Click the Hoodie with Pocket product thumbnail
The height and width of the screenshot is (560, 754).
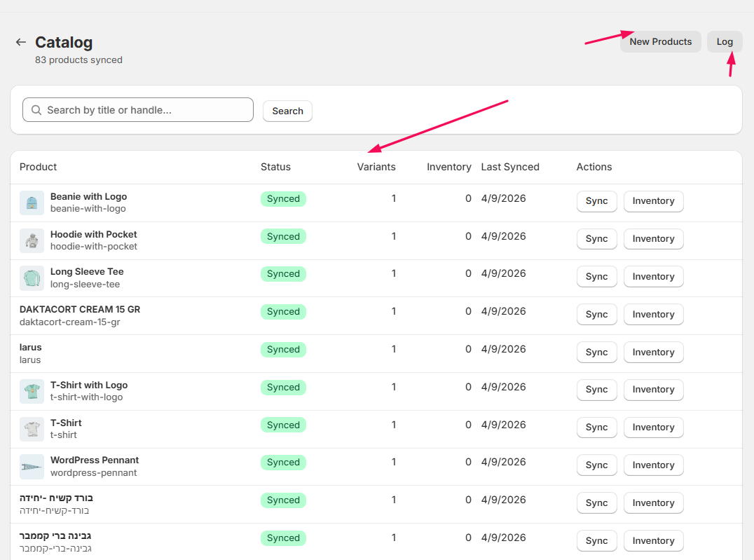coord(32,240)
